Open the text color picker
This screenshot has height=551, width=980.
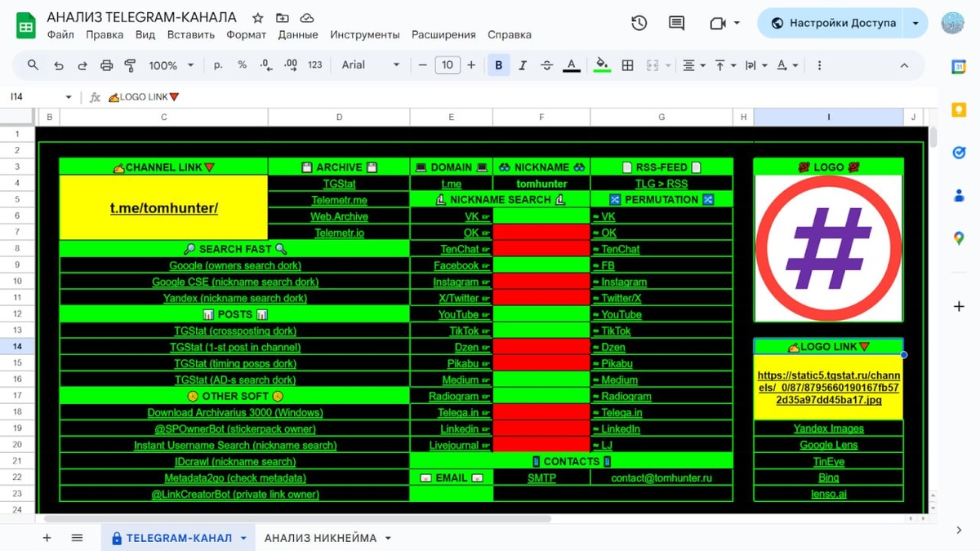[572, 65]
